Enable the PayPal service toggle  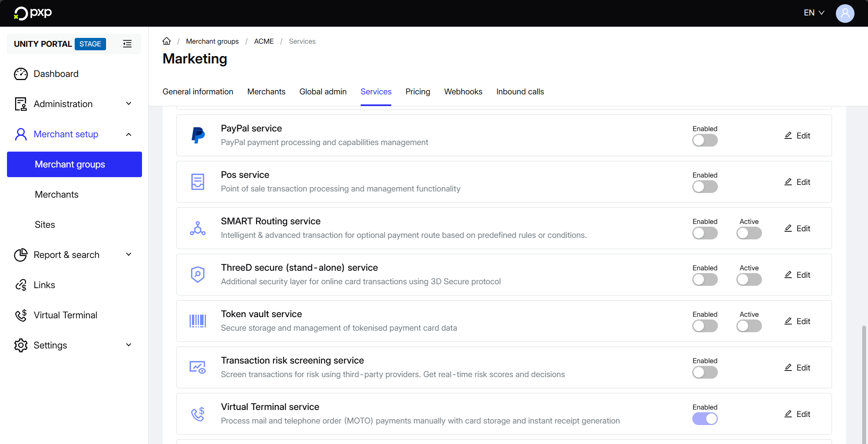(x=705, y=140)
